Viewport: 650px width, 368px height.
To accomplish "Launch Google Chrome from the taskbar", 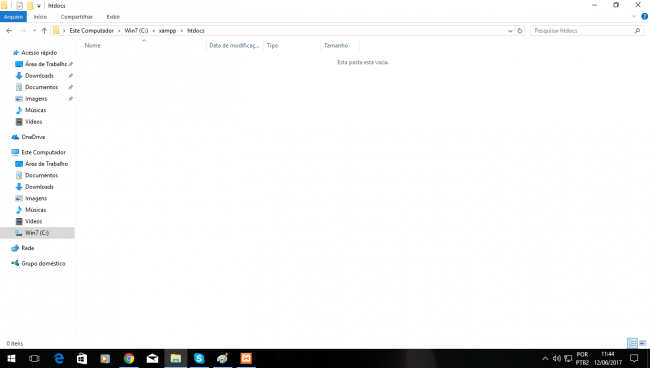I will [129, 358].
